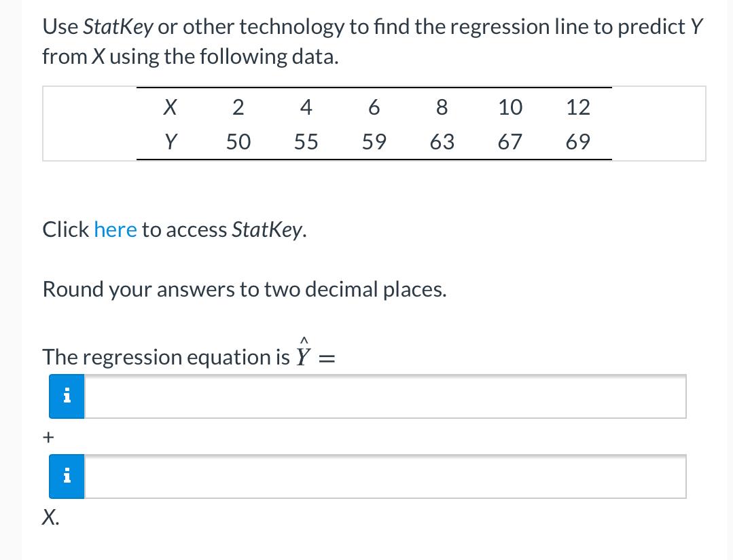Open StatKey via the here hyperlink
Viewport: 733px width, 560px height.
coord(115,229)
